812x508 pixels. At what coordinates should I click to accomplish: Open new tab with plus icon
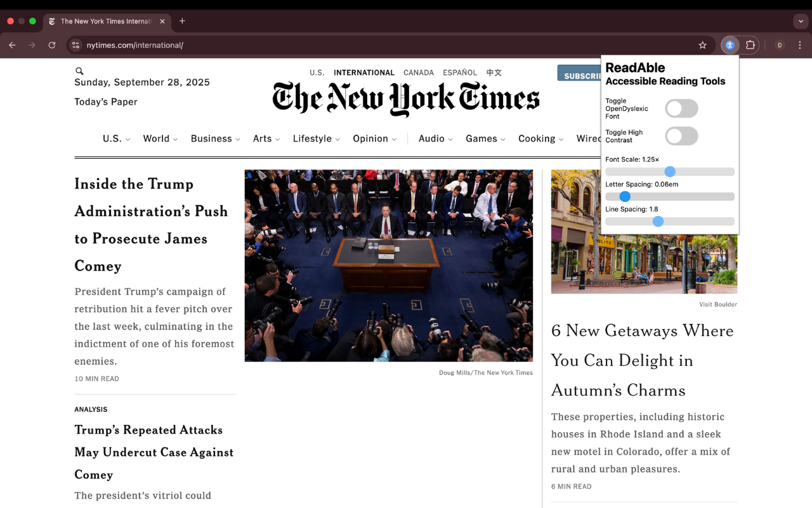click(x=182, y=21)
